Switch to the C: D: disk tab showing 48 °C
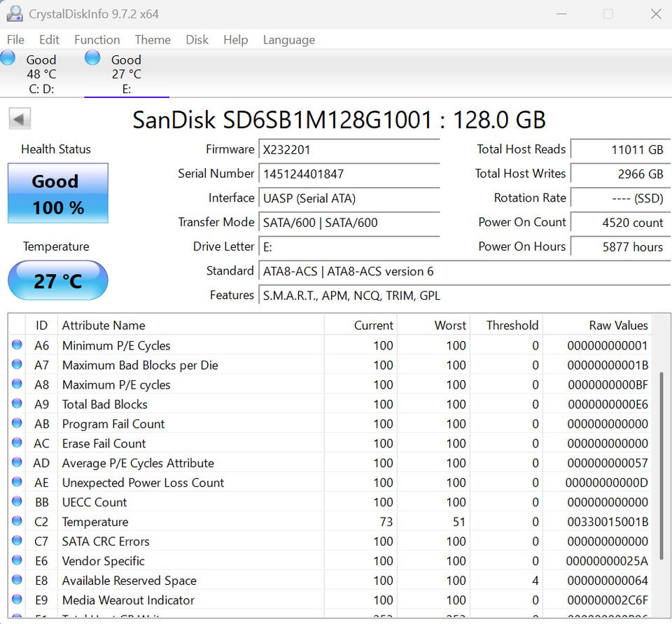 point(41,74)
